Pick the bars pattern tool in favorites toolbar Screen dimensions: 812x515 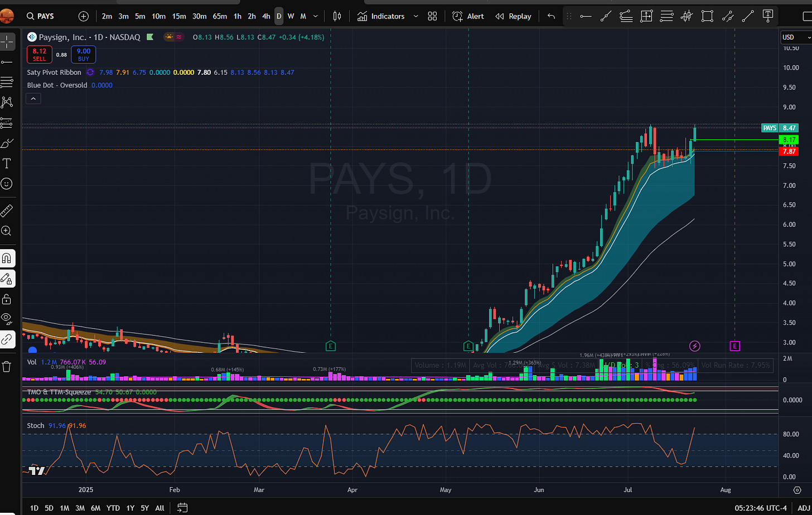tap(687, 16)
